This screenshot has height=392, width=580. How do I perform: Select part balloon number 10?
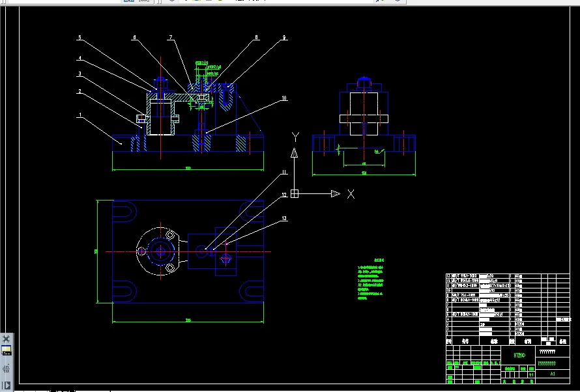(x=284, y=98)
